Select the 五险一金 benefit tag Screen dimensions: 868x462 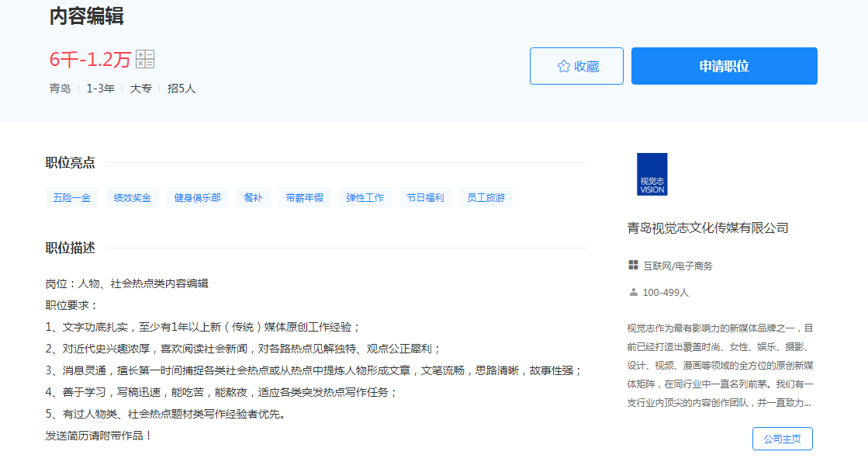(x=71, y=198)
